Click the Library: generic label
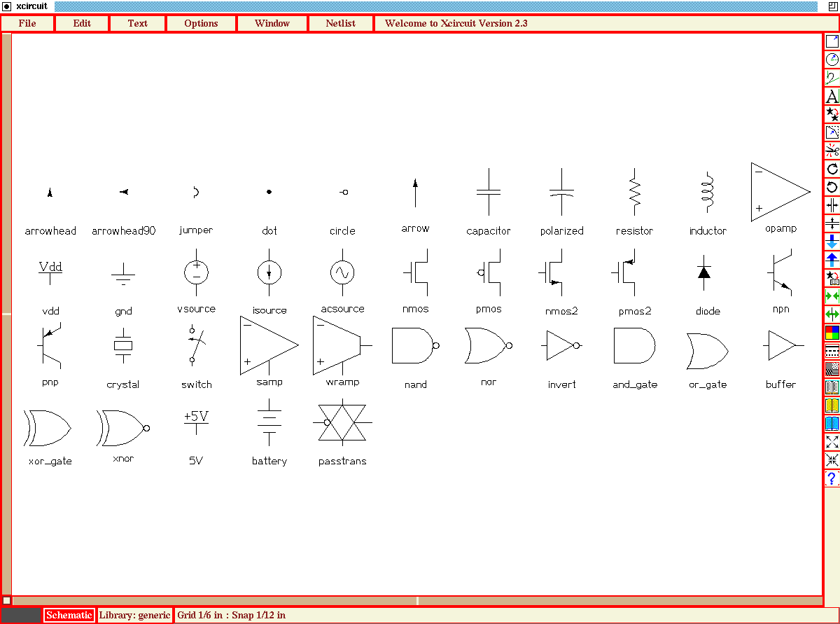Viewport: 840px width, 624px height. pyautogui.click(x=134, y=615)
